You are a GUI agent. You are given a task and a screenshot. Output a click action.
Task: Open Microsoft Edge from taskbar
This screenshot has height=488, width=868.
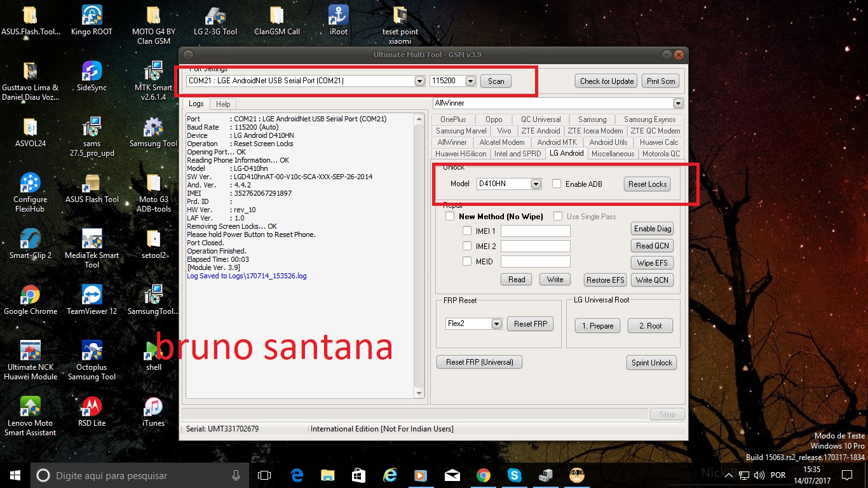(x=297, y=475)
